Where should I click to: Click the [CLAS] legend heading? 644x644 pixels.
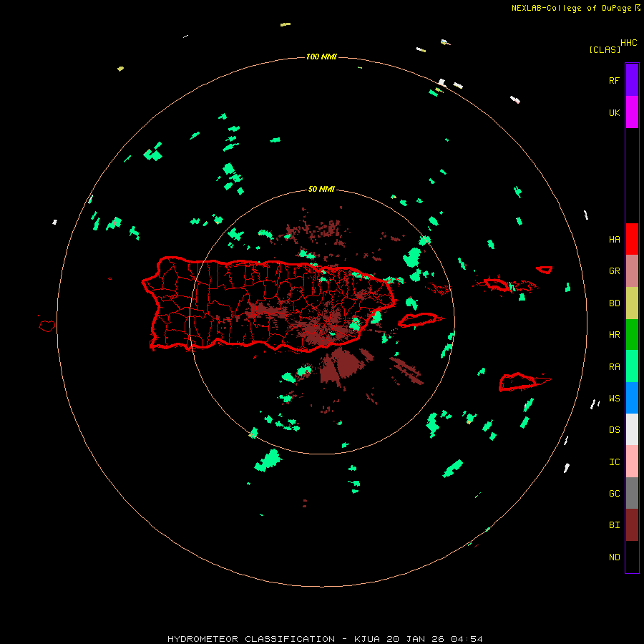[x=605, y=49]
